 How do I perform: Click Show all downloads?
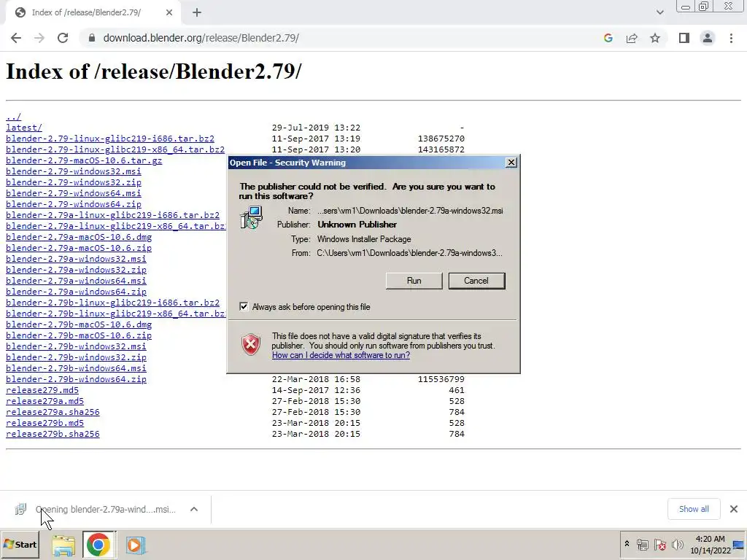[694, 509]
